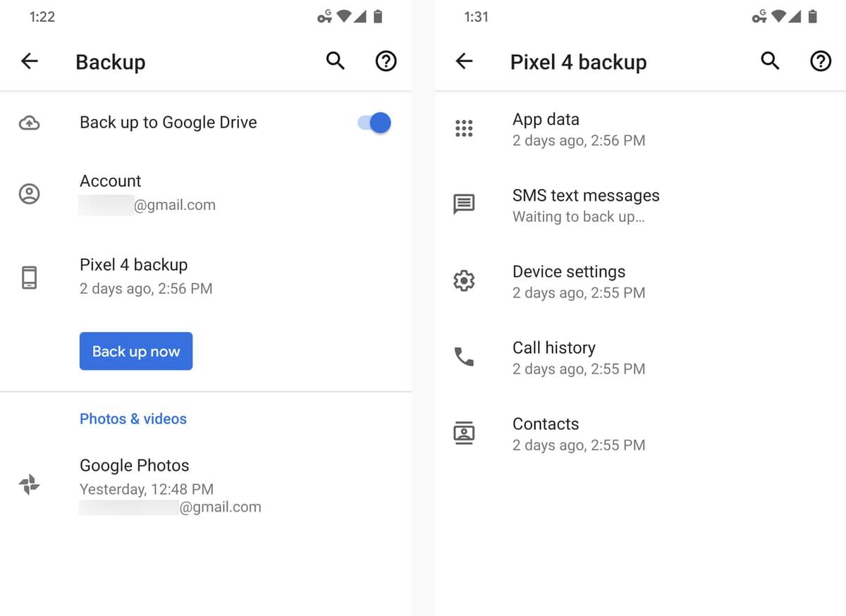Tap the App data grid icon

[464, 128]
